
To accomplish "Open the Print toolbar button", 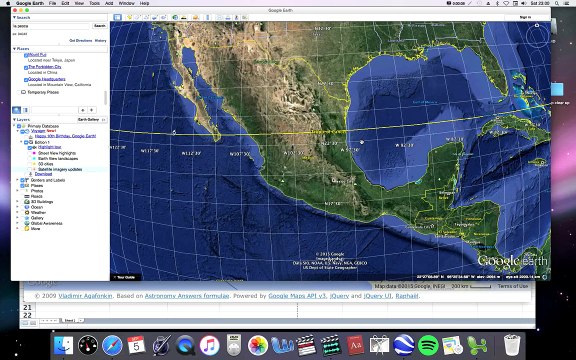I will [x=228, y=17].
